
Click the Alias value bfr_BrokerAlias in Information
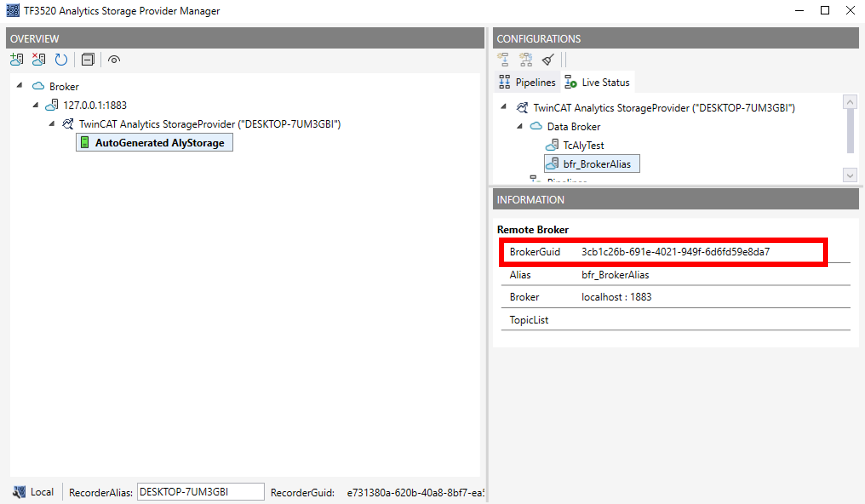(x=615, y=275)
